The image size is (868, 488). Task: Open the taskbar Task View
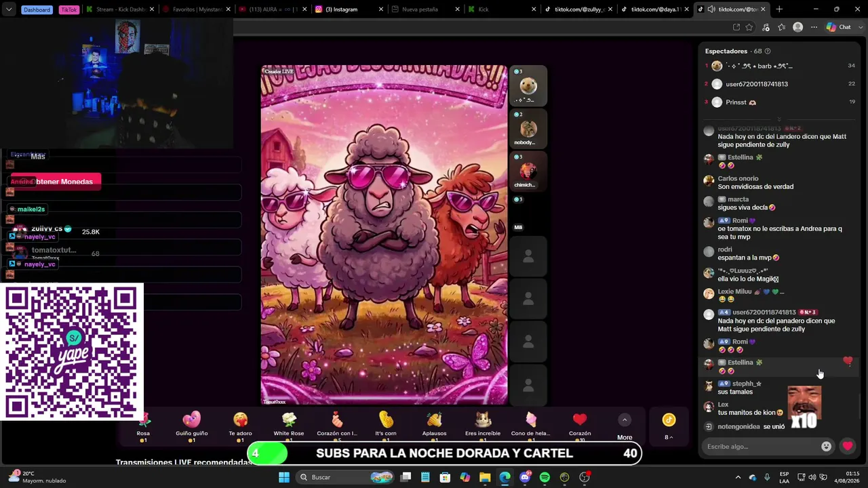406,477
